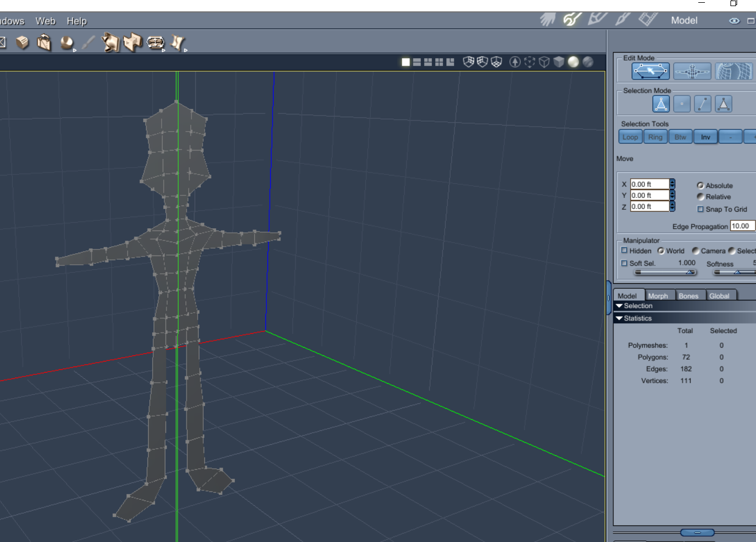Switch to four-view grid viewport layout
The width and height of the screenshot is (756, 542).
pos(439,62)
